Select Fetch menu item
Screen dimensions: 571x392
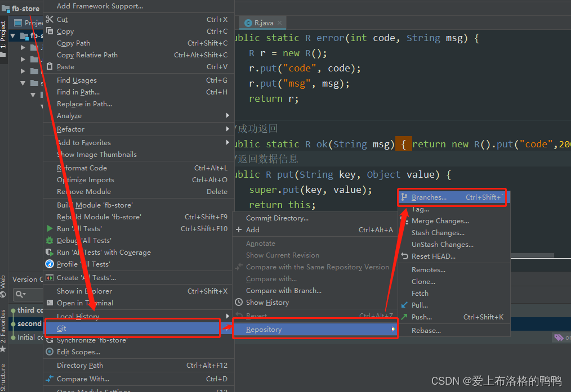point(420,293)
